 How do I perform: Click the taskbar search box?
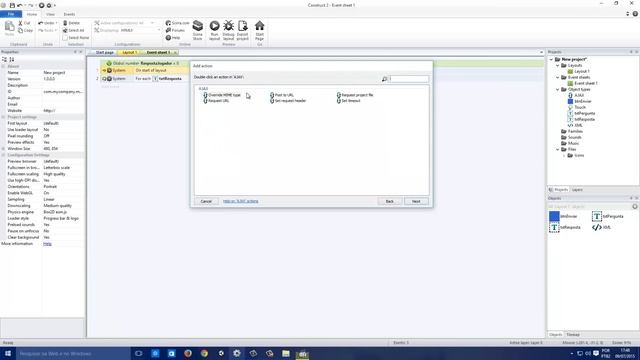tap(73, 353)
